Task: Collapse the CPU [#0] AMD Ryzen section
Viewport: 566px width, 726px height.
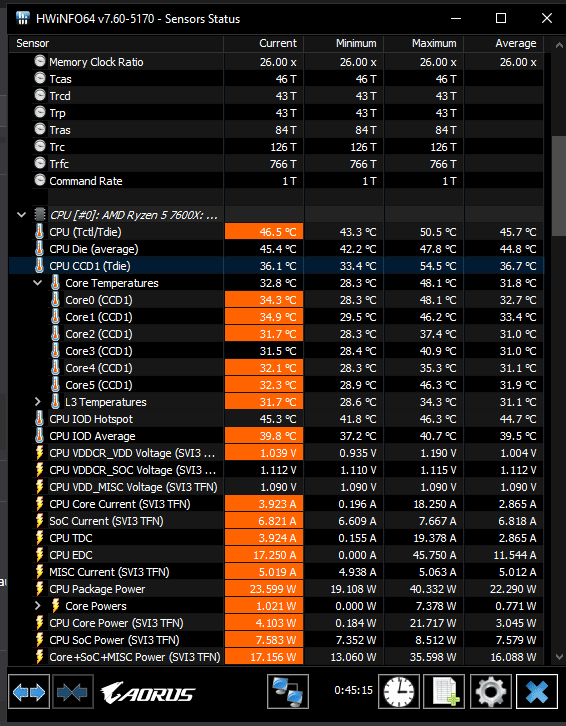Action: point(21,215)
